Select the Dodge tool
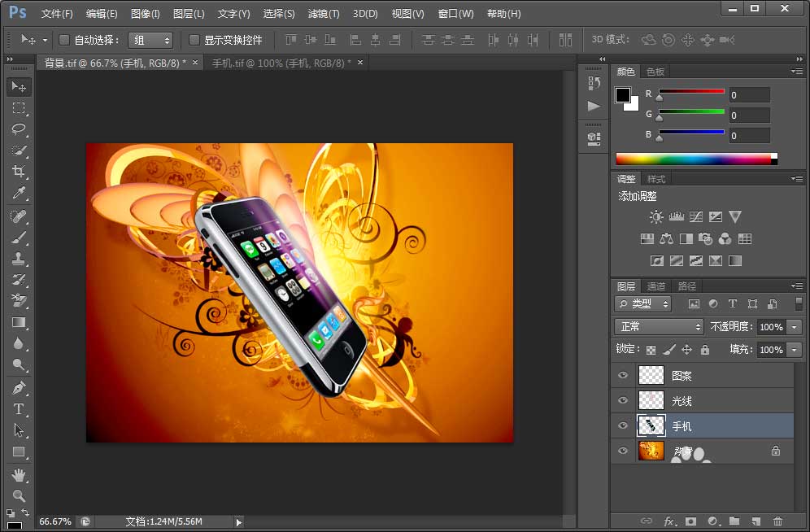The image size is (810, 532). pos(20,364)
